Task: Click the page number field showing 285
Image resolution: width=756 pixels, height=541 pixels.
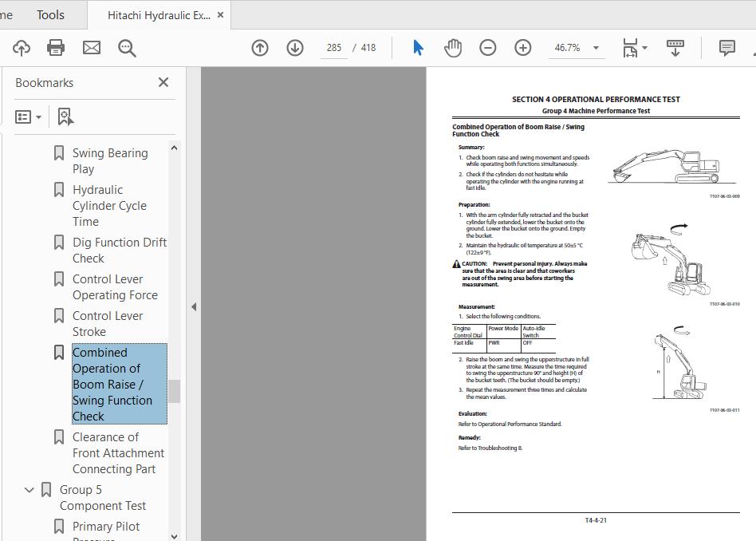Action: 333,48
